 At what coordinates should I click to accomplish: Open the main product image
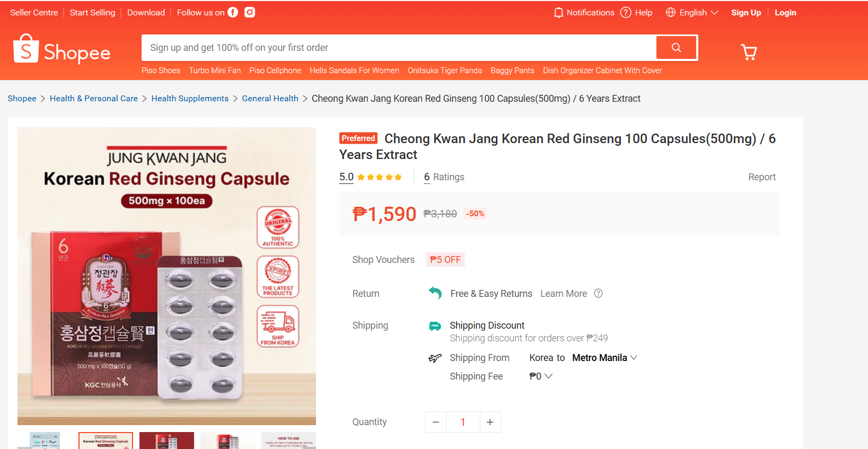tap(166, 276)
